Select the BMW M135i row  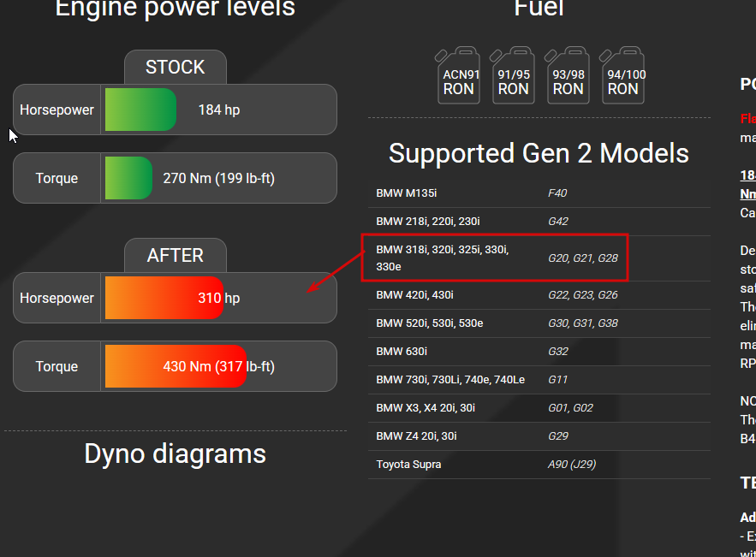coord(539,193)
